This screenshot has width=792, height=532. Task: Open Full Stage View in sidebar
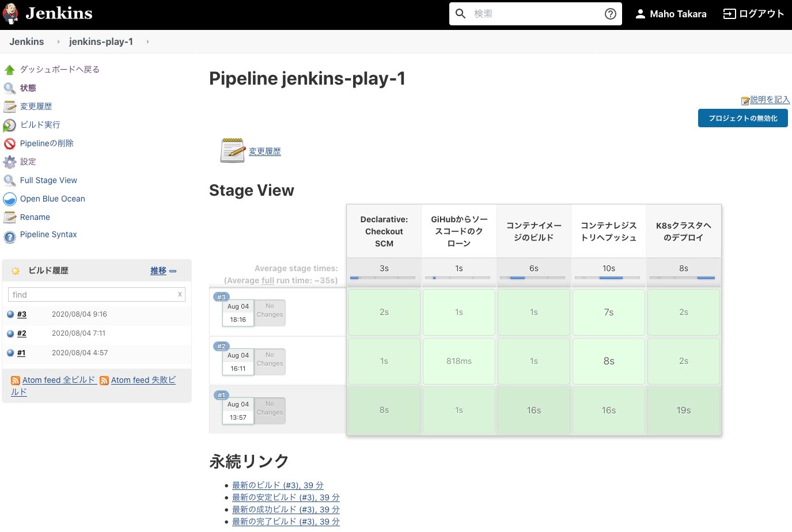(48, 180)
